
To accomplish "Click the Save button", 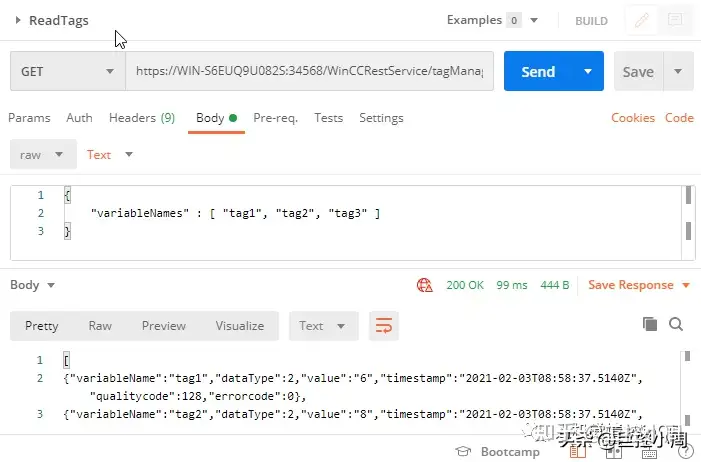I will point(638,72).
